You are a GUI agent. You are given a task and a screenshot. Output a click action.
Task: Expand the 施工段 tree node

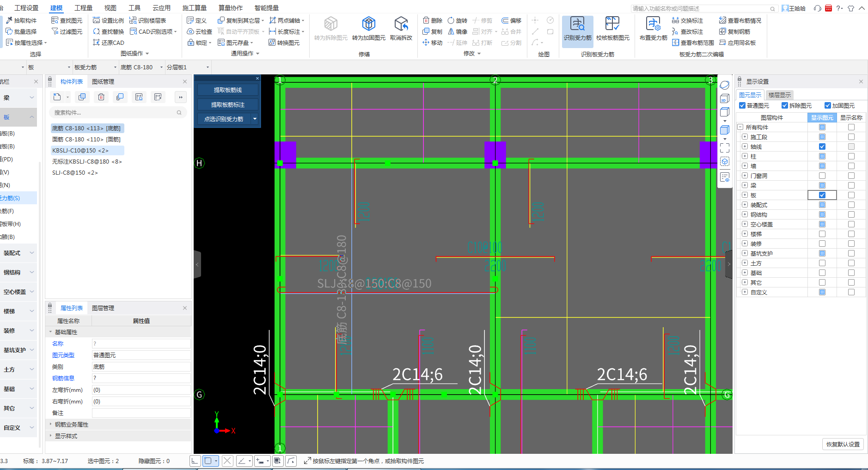[745, 137]
